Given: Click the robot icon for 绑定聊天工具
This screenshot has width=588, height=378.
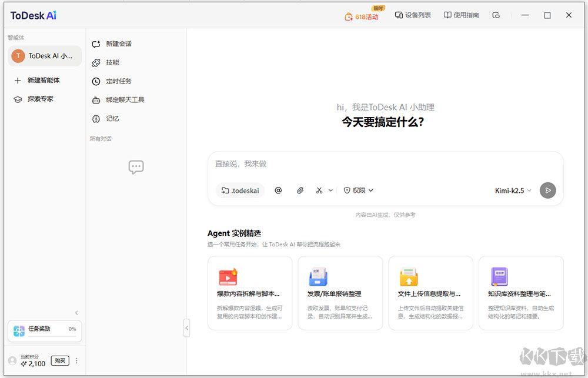Looking at the screenshot, I should click(x=96, y=100).
